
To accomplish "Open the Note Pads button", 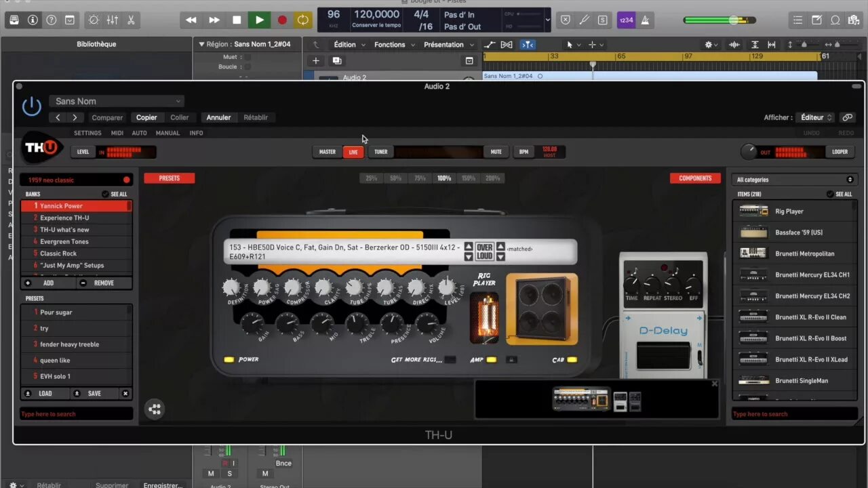I will (x=817, y=20).
